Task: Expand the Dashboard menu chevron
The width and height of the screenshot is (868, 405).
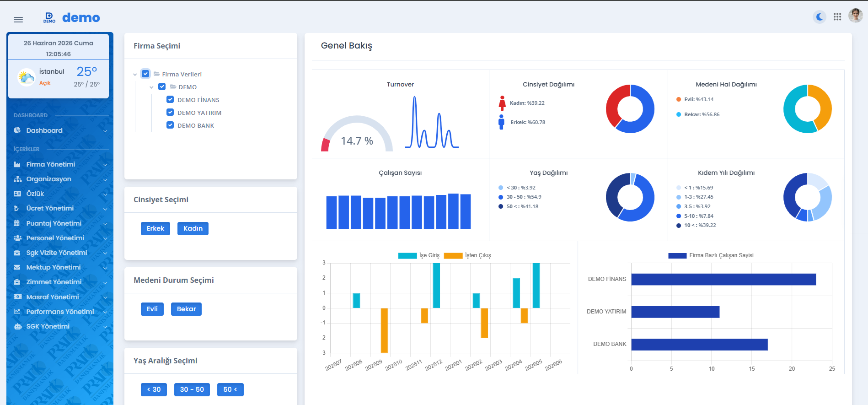Action: tap(105, 131)
